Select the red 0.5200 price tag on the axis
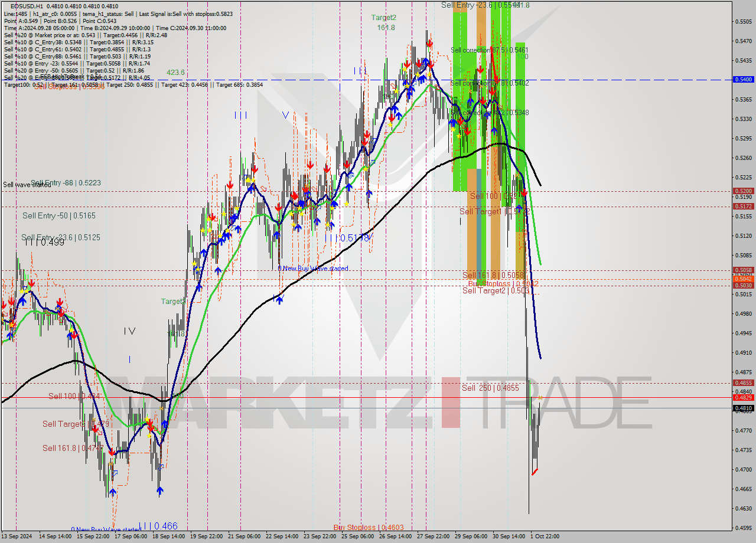 click(x=742, y=191)
